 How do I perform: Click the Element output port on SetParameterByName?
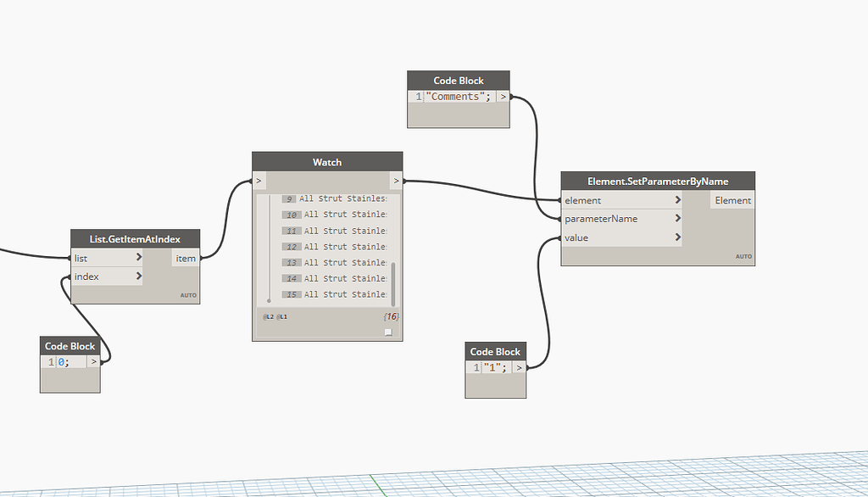point(732,200)
